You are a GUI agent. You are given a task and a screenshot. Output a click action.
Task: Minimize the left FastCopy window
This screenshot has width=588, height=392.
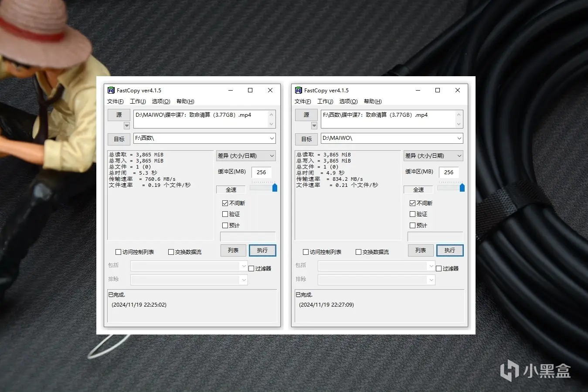pos(231,90)
